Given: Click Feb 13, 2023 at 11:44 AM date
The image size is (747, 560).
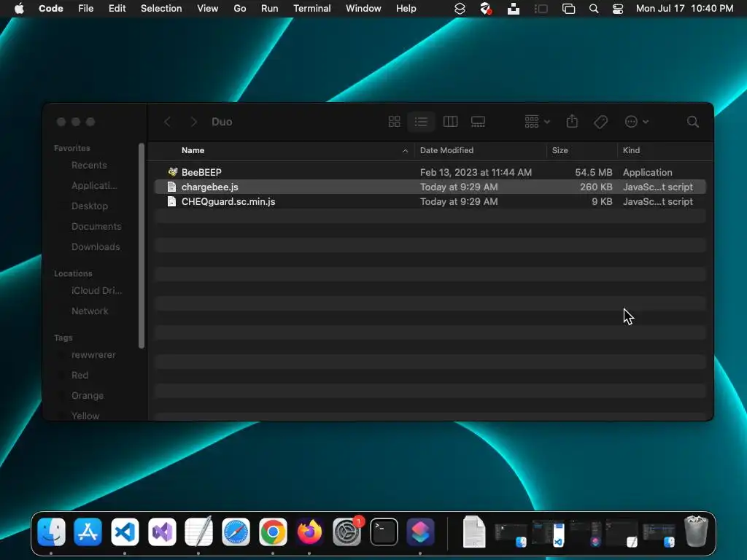Looking at the screenshot, I should (476, 172).
